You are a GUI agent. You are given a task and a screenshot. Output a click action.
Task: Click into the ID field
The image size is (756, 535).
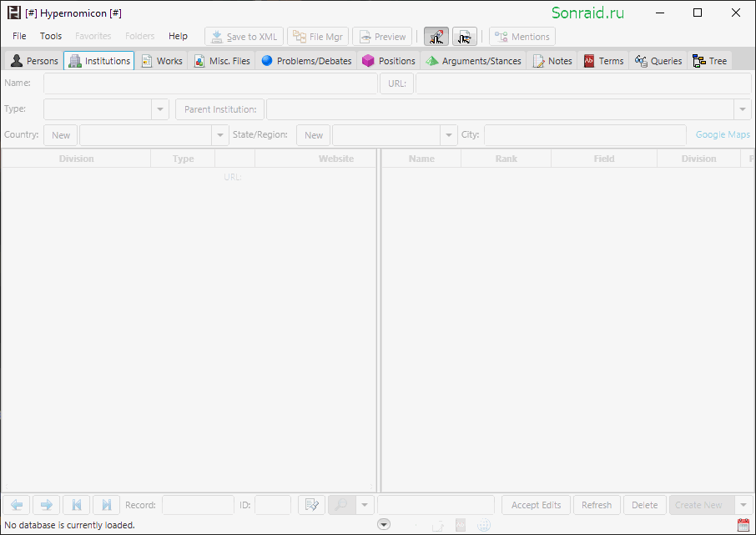(x=273, y=505)
